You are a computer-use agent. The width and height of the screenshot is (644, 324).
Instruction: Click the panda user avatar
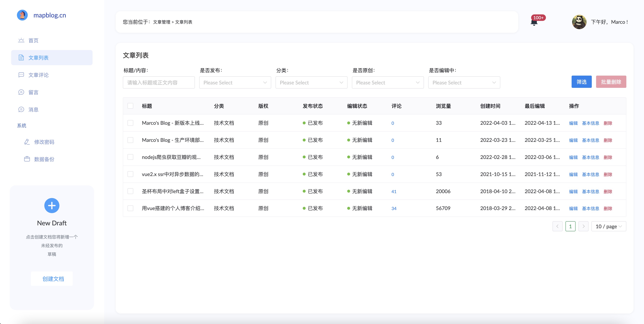coord(579,22)
